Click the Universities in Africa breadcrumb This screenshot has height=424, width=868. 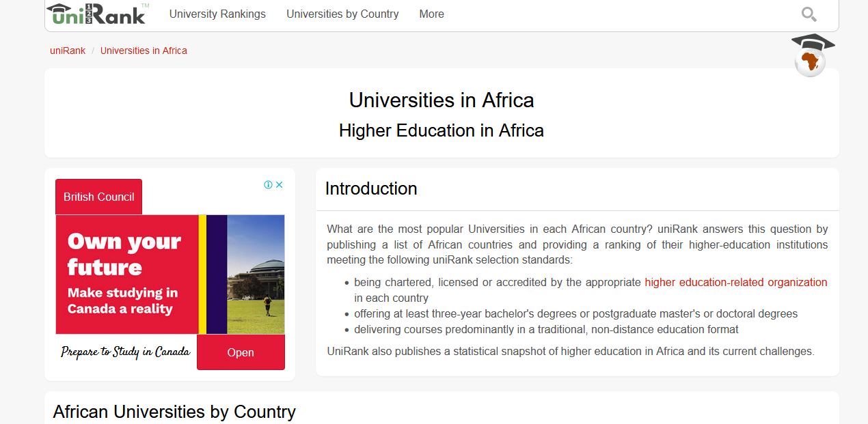tap(144, 51)
